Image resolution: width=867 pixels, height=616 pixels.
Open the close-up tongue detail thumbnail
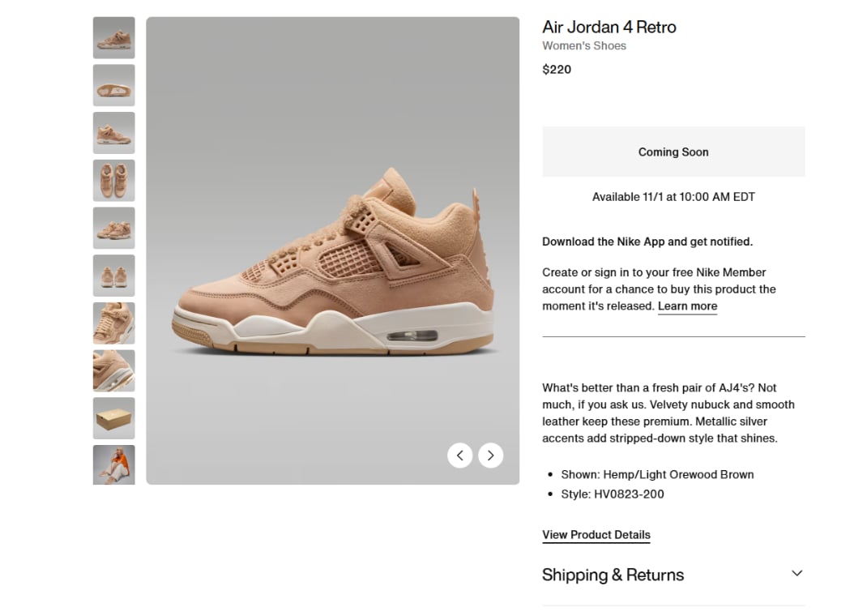point(113,323)
